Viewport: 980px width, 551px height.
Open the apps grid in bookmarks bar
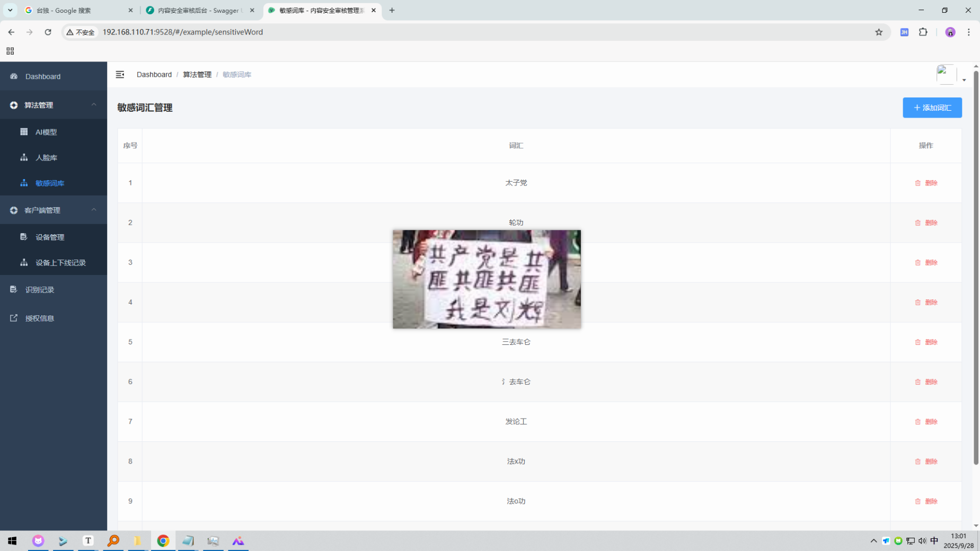(10, 51)
